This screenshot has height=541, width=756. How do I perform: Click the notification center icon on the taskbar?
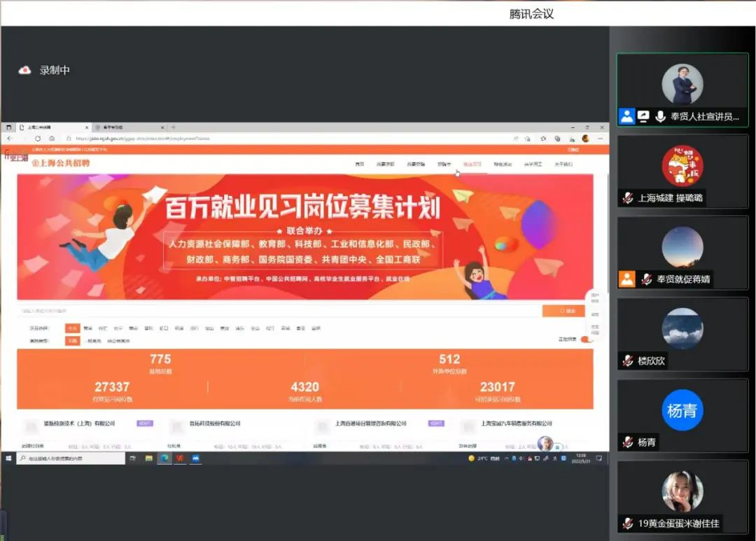598,458
